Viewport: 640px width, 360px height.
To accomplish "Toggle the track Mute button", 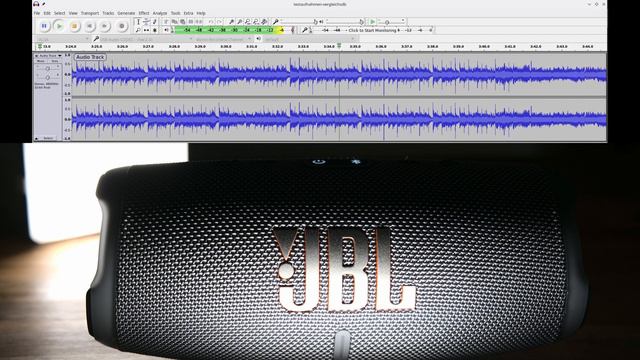I will [41, 61].
